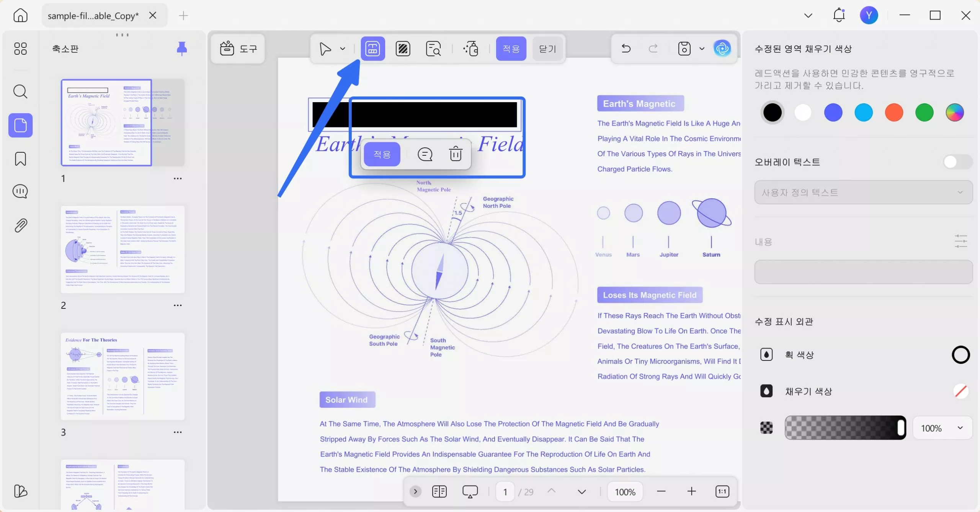Change the 획 색상 stroke color circle

pos(960,355)
